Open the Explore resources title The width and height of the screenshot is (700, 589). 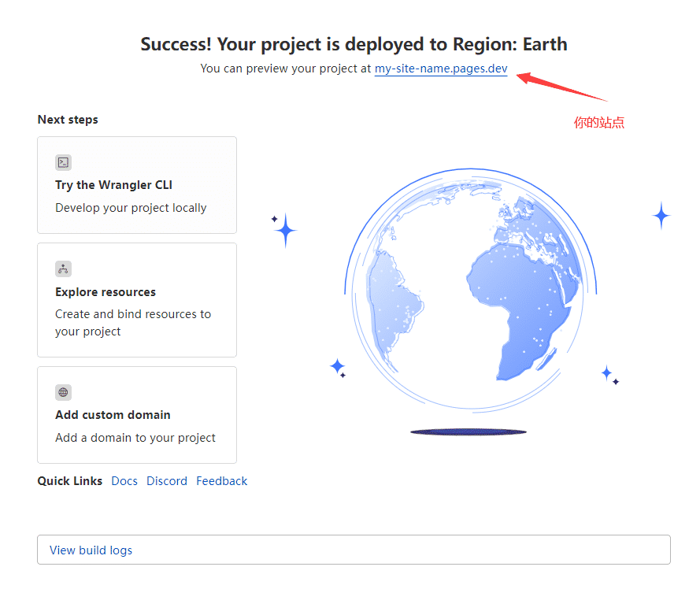point(106,292)
